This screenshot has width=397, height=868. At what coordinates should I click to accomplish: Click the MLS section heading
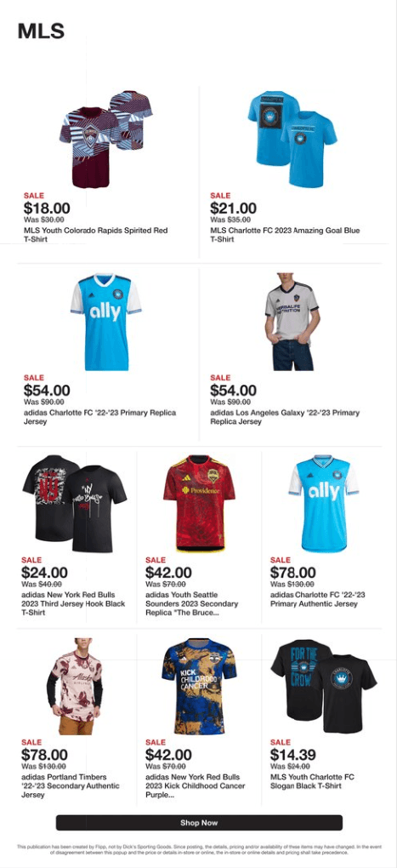coord(41,31)
